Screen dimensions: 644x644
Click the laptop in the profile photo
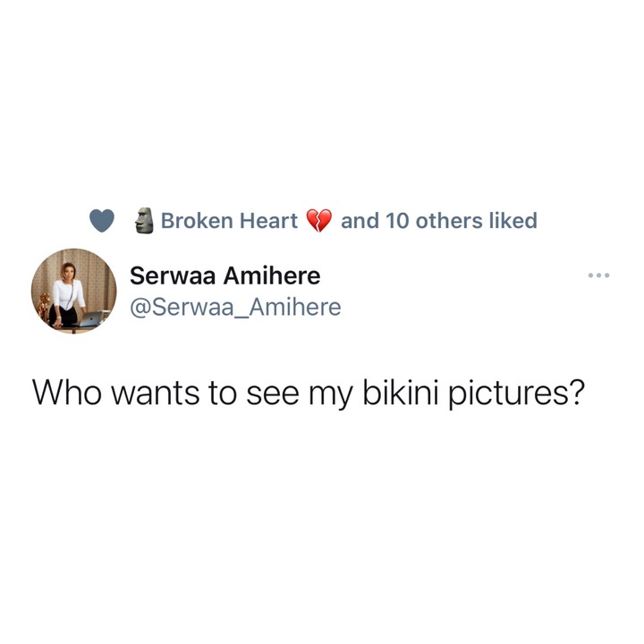91,318
